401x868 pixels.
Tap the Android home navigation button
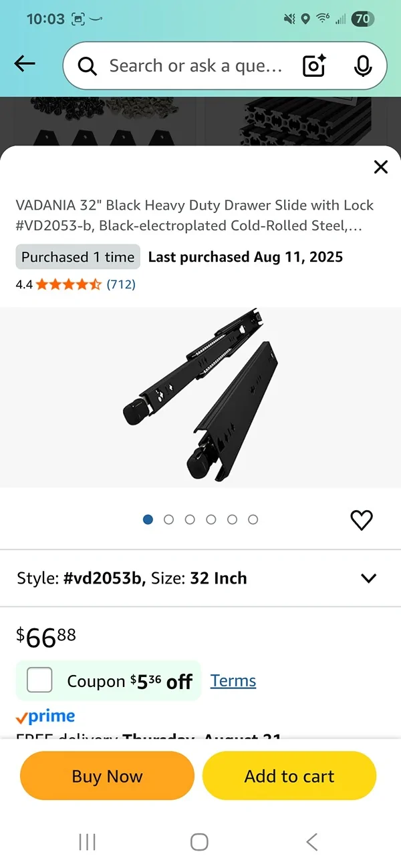coord(199,843)
